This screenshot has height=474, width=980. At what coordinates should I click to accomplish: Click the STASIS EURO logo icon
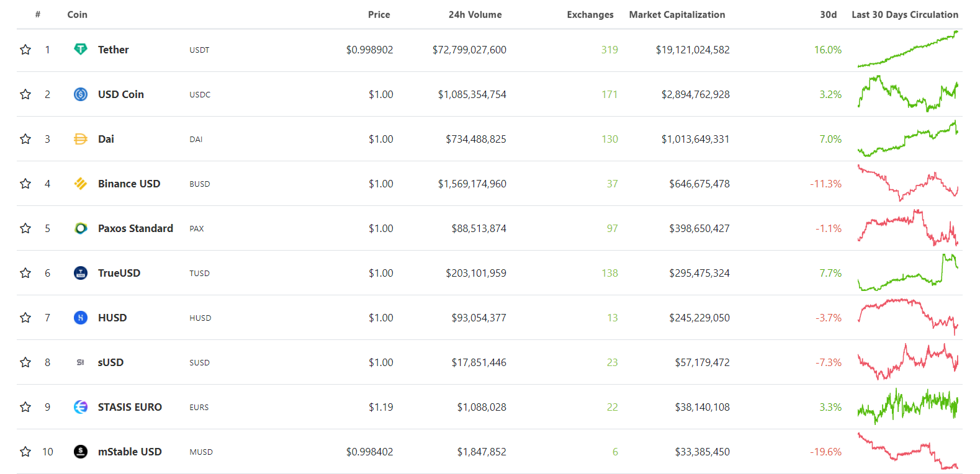(x=81, y=407)
